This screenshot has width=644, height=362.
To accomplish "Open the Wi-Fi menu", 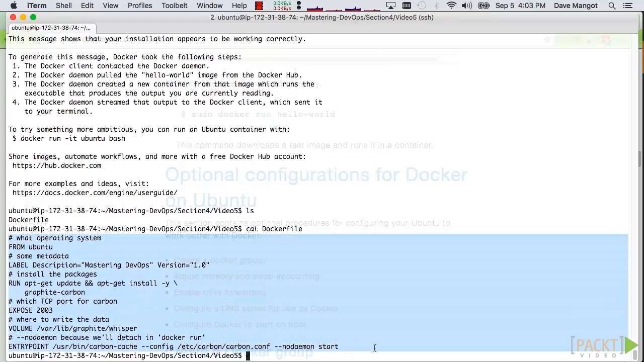I will pos(451,6).
